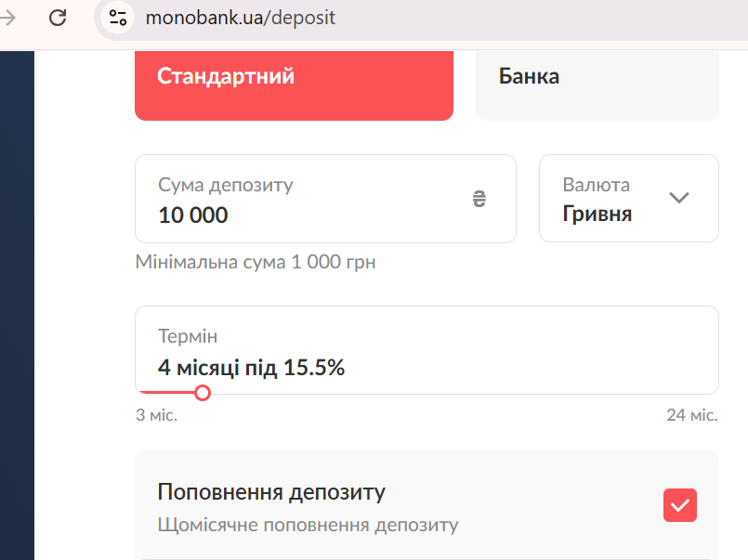Click the dark blue left sidebar strip
The image size is (748, 560).
[x=17, y=306]
